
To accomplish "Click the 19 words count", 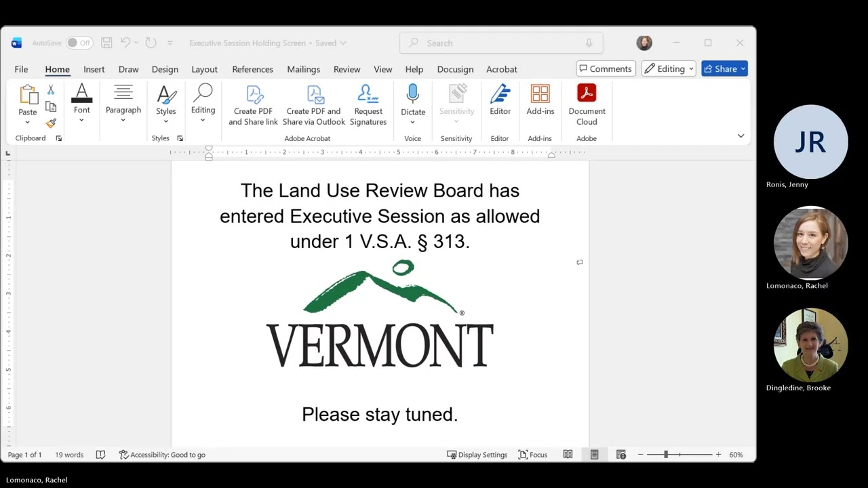I will coord(69,455).
